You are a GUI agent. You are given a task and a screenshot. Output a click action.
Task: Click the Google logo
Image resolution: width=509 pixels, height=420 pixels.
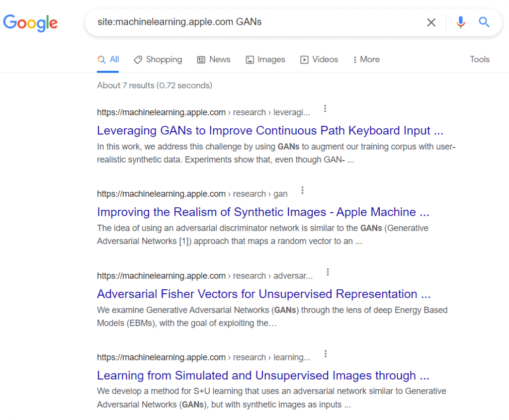[x=30, y=23]
